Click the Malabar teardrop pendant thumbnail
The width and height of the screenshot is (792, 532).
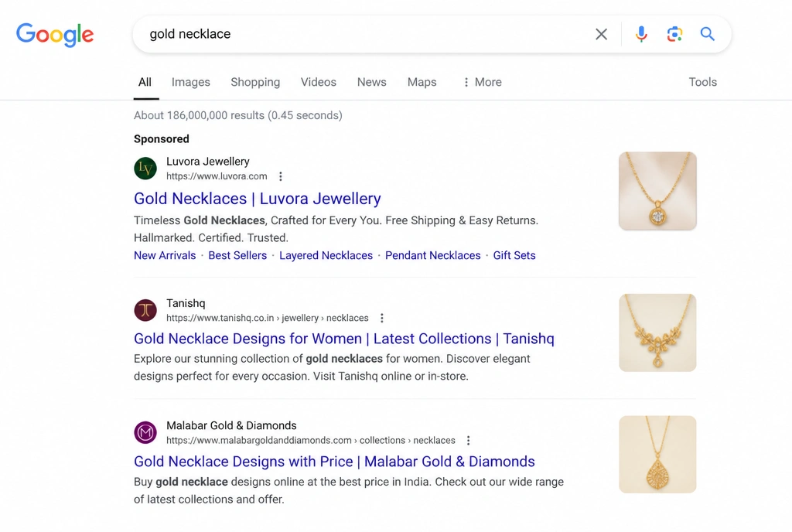657,454
